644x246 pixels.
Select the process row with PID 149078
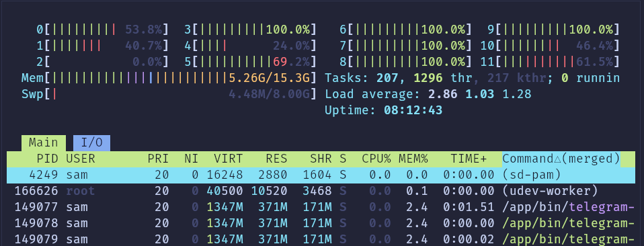click(321, 223)
